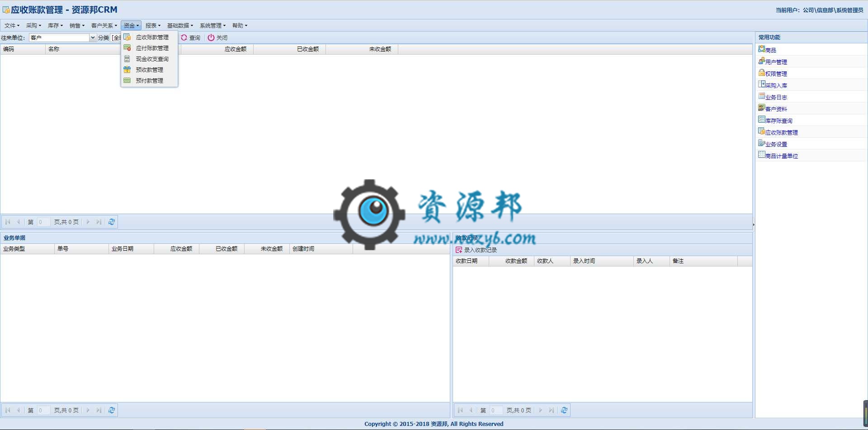868x430 pixels.
Task: Click the 往来单位 input field
Action: pyautogui.click(x=59, y=38)
